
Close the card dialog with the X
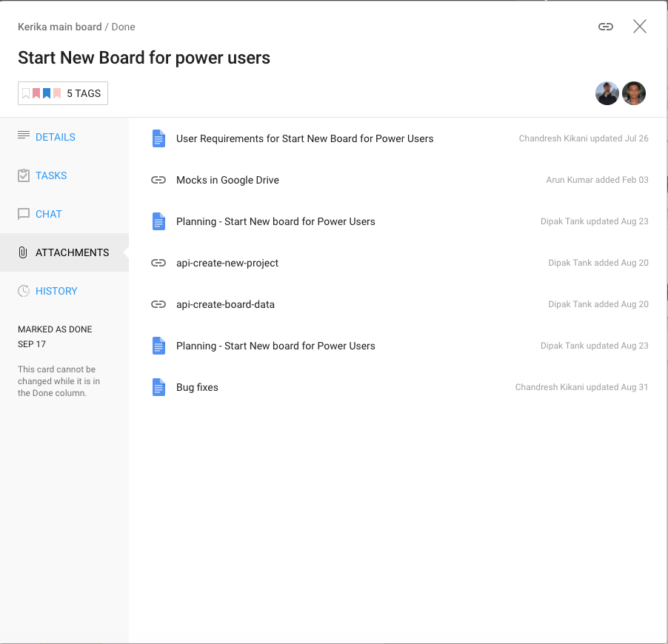tap(639, 27)
